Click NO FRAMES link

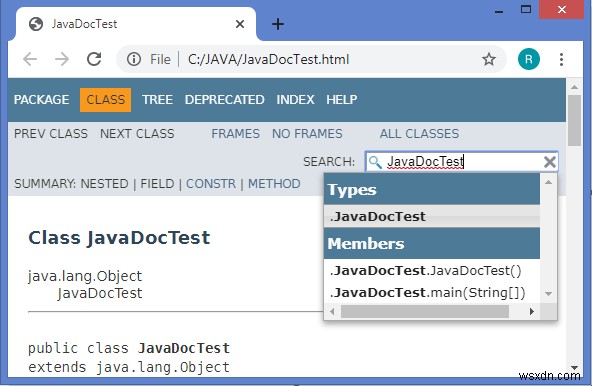(x=307, y=134)
